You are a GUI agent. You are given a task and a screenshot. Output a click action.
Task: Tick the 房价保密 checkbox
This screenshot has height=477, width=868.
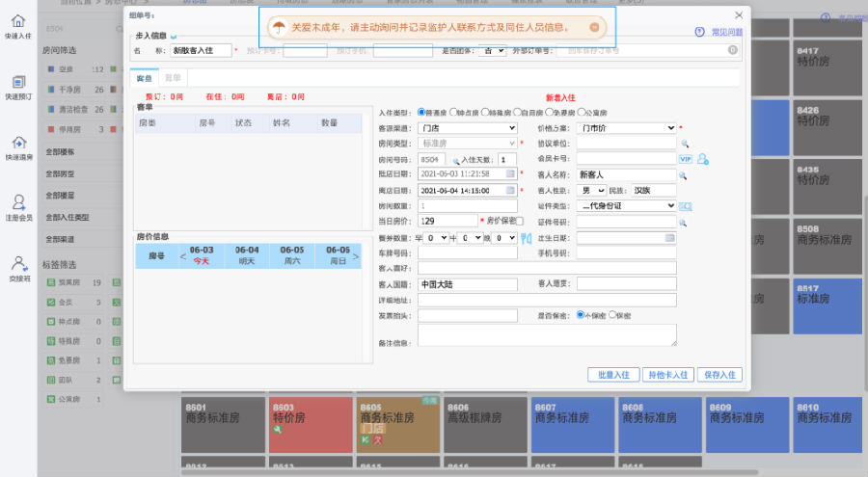click(x=519, y=222)
